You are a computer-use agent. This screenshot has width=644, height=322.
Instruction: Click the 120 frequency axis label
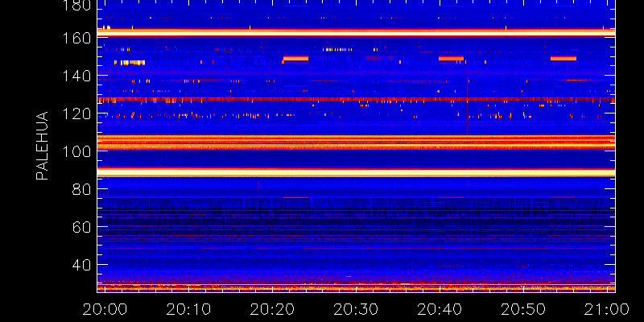tap(76, 114)
